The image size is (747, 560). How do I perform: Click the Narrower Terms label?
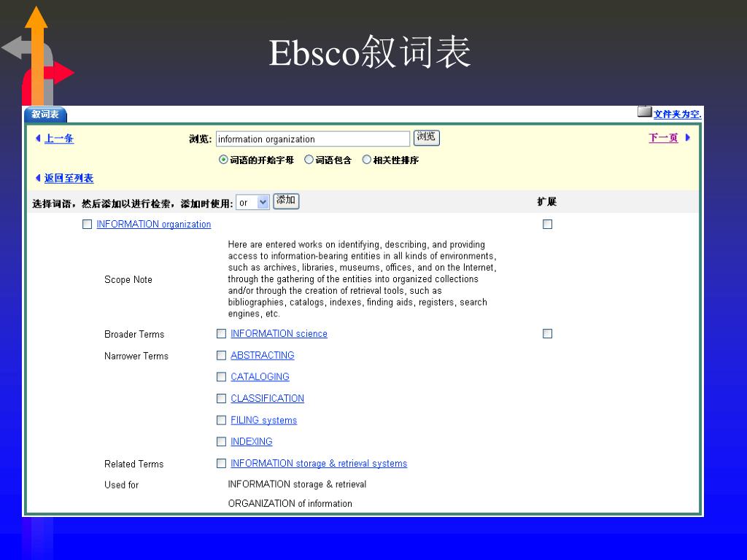coord(136,356)
